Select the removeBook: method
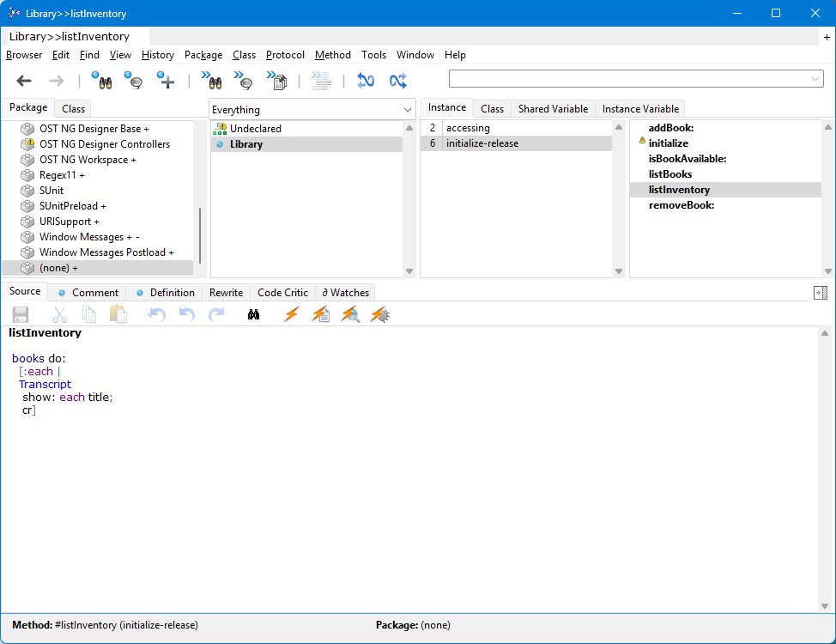This screenshot has width=836, height=644. click(x=681, y=205)
